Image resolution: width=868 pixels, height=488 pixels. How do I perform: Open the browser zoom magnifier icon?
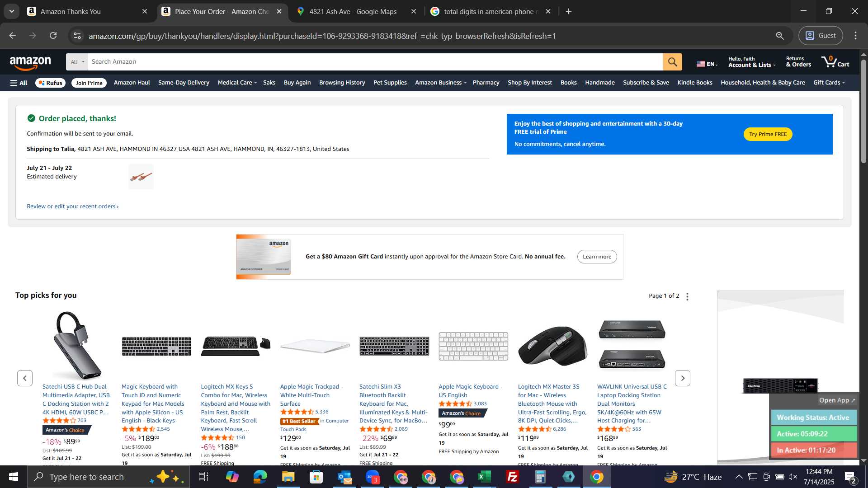(780, 36)
